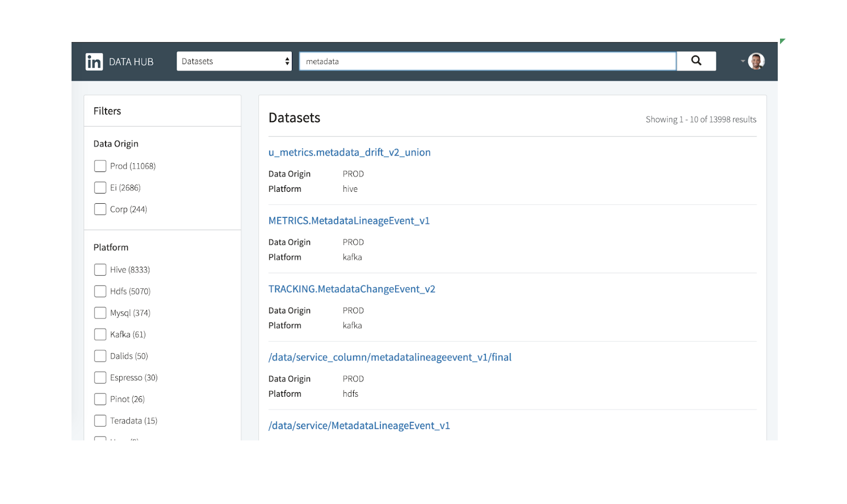Open the TRACKING.MetadataChangeEvent_v2 dataset
The width and height of the screenshot is (847, 504).
click(x=352, y=289)
